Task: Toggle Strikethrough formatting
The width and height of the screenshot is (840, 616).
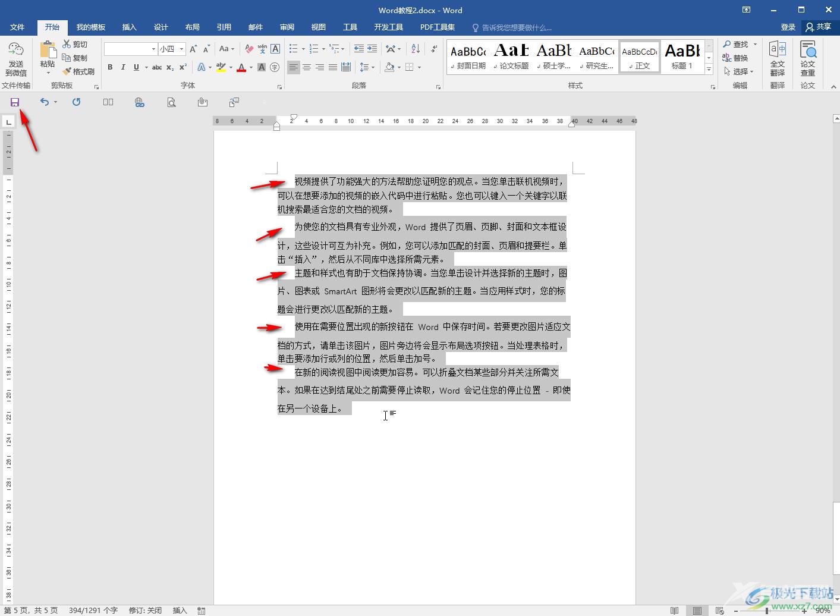Action: coord(157,67)
